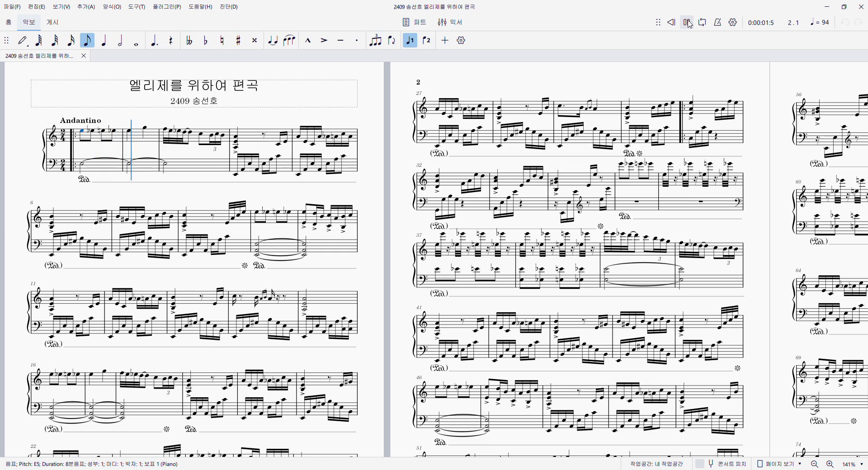Flip the note stem direction
The image size is (868, 470).
coord(392,40)
